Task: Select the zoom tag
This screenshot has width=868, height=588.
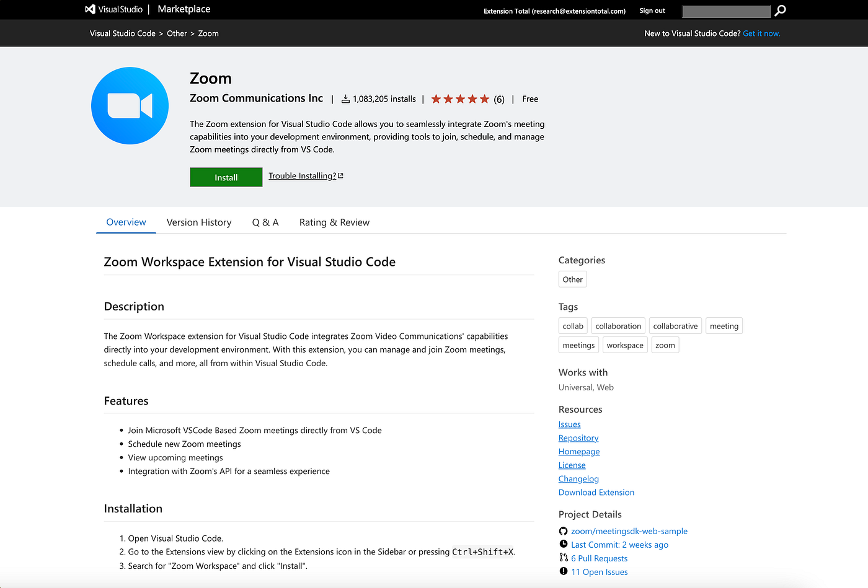Action: [665, 345]
